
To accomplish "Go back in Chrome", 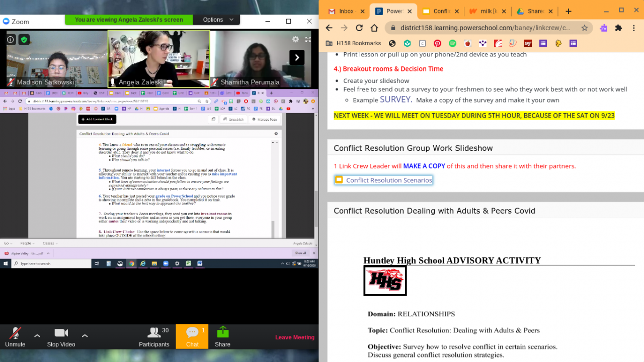I will 329,28.
